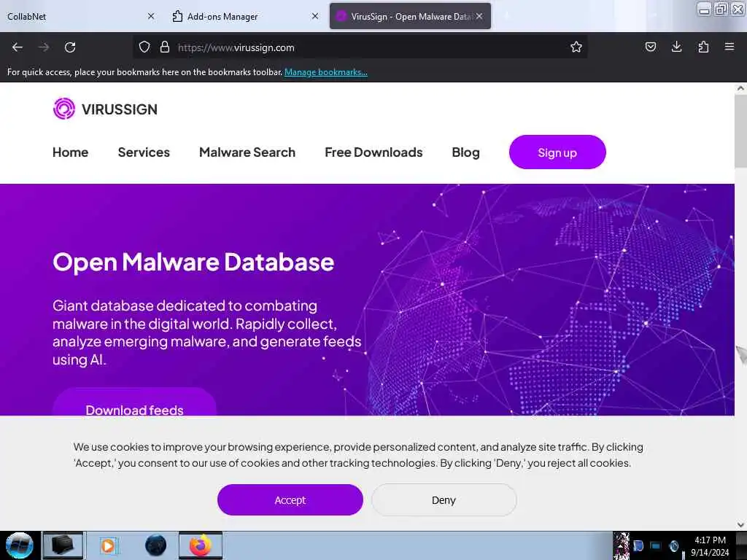Open the Pocket save icon
The width and height of the screenshot is (747, 560).
pos(650,47)
